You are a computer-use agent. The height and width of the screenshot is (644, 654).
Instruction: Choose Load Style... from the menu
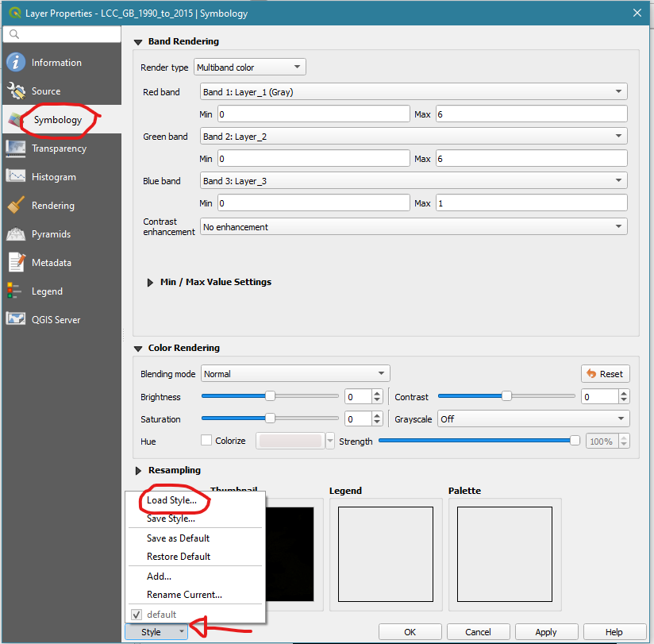click(x=171, y=500)
